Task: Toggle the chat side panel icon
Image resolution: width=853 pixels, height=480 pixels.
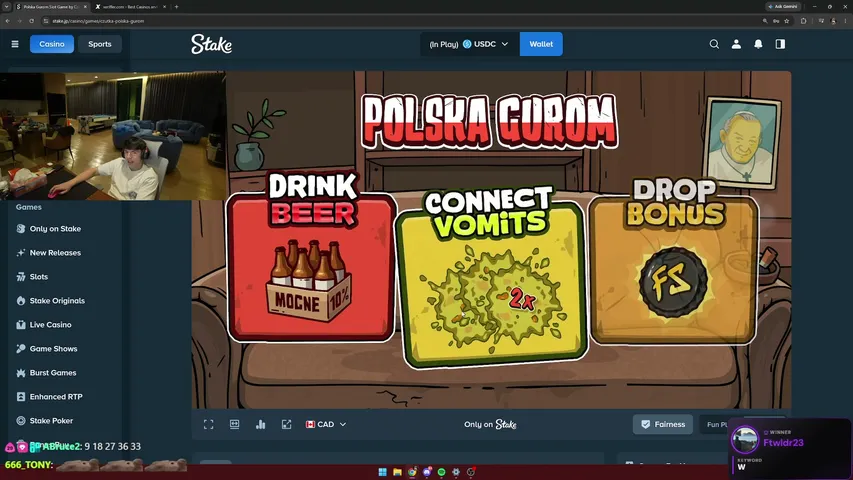Action: click(780, 44)
